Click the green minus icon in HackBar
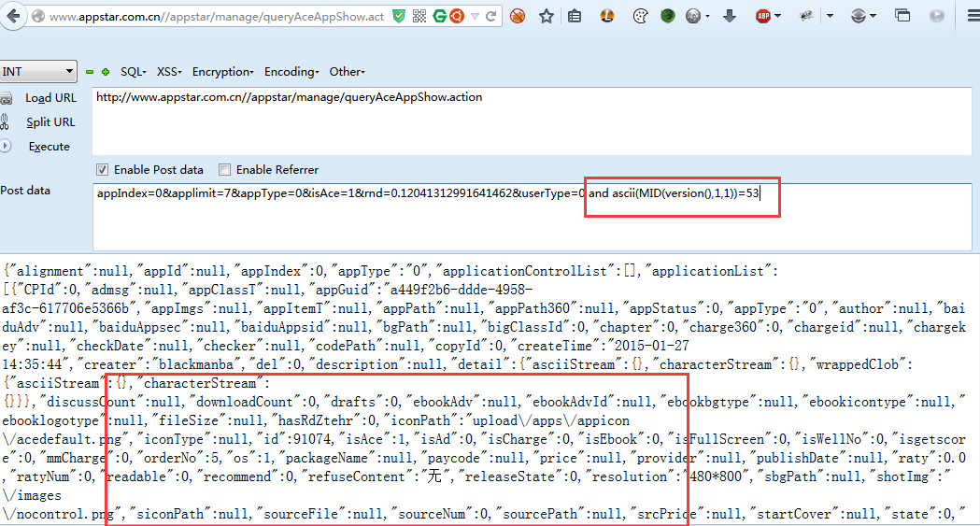 tap(90, 73)
